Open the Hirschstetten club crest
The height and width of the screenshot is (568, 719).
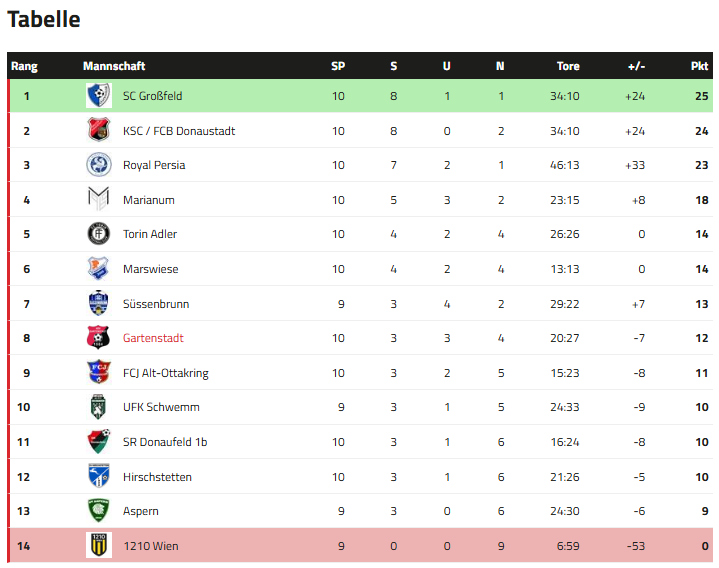98,477
